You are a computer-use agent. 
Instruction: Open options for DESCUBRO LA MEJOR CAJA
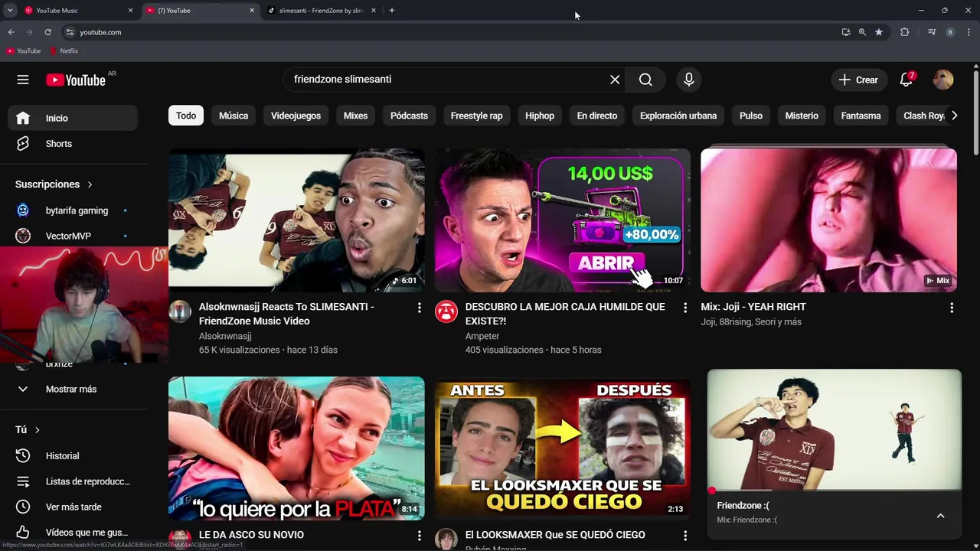685,308
